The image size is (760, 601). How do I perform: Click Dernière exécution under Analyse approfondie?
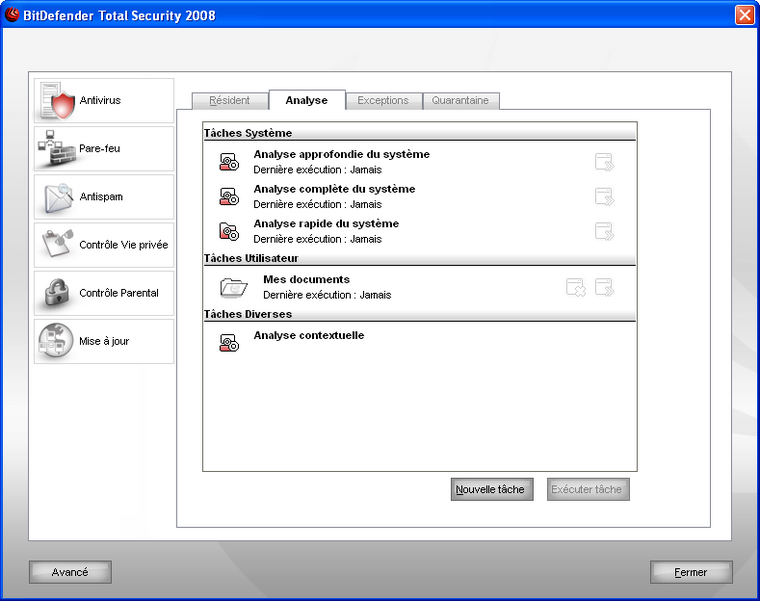click(x=317, y=170)
